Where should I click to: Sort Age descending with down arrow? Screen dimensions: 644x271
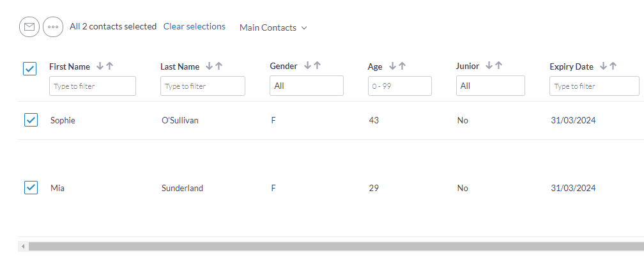392,66
